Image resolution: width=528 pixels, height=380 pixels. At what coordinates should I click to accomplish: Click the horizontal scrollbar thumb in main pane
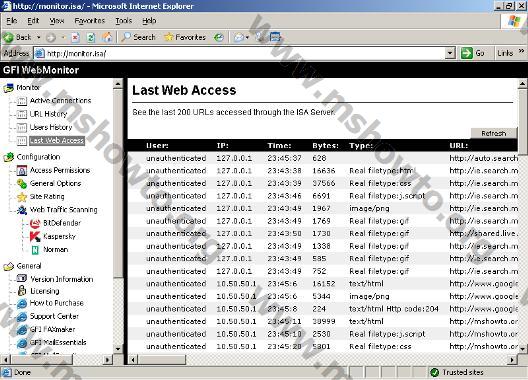pos(162,360)
